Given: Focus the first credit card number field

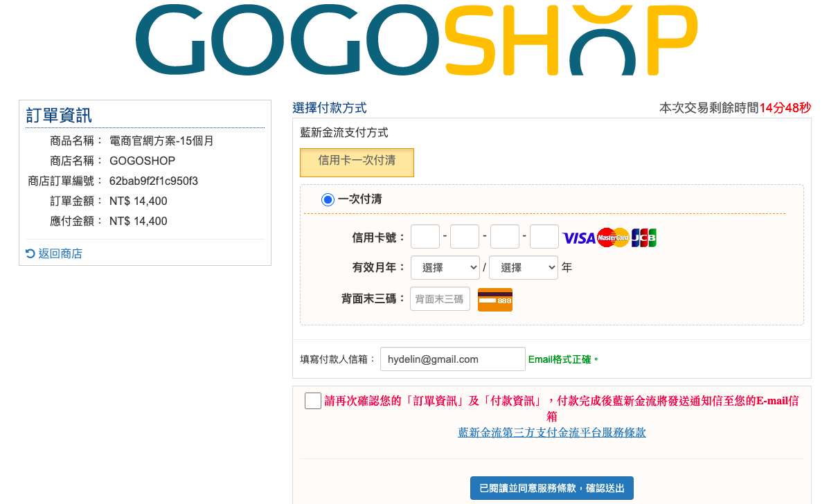Looking at the screenshot, I should (x=425, y=237).
